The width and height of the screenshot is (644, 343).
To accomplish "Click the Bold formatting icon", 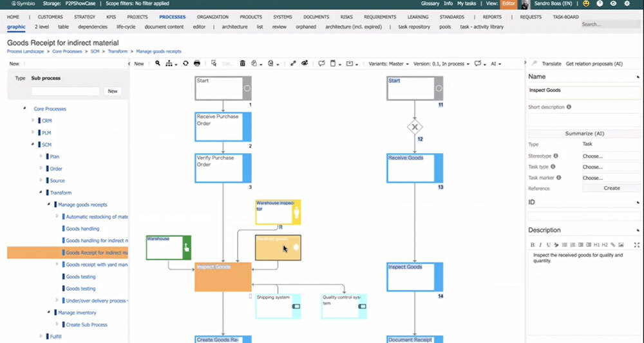I will point(533,245).
